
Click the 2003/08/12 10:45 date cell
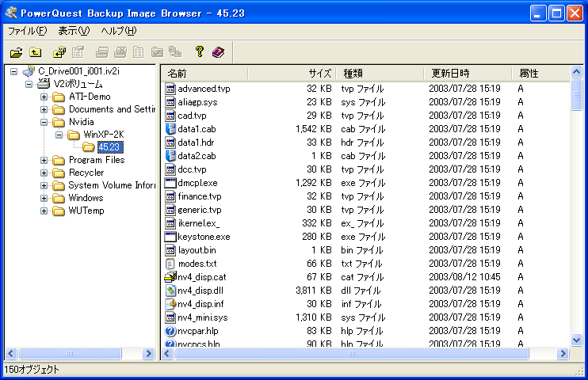[x=464, y=277]
